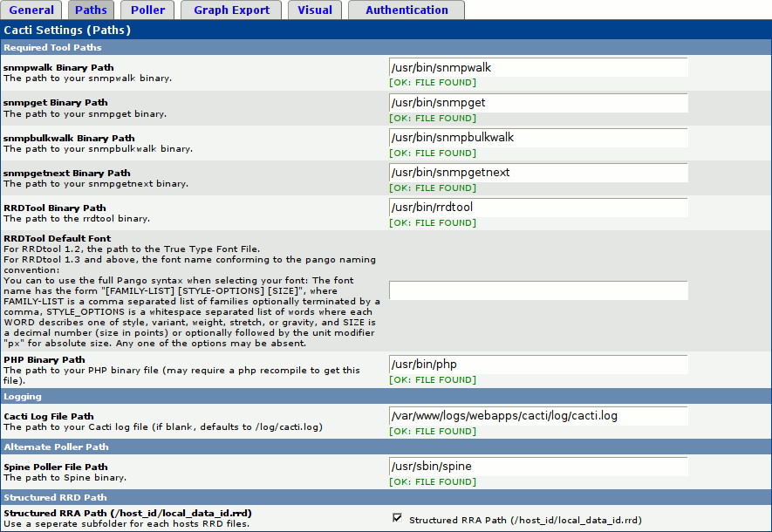Image resolution: width=772 pixels, height=532 pixels.
Task: Focus the PHP Binary Path field
Action: (538, 365)
